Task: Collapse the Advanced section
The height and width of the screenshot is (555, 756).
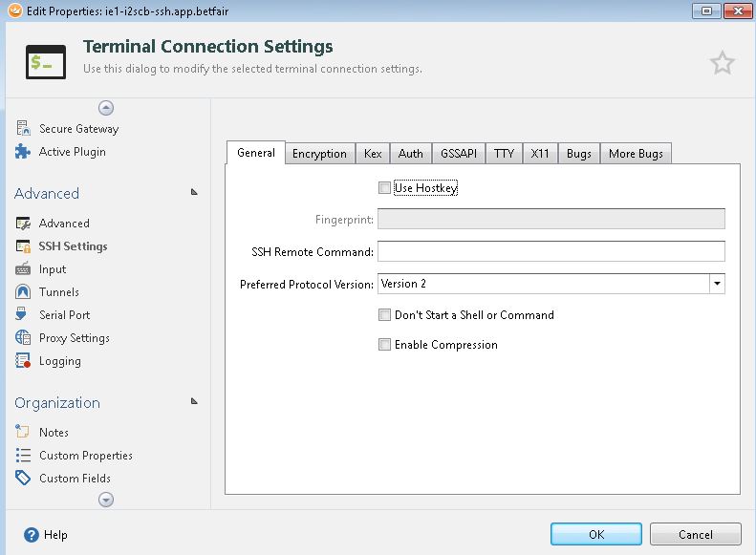Action: point(194,192)
